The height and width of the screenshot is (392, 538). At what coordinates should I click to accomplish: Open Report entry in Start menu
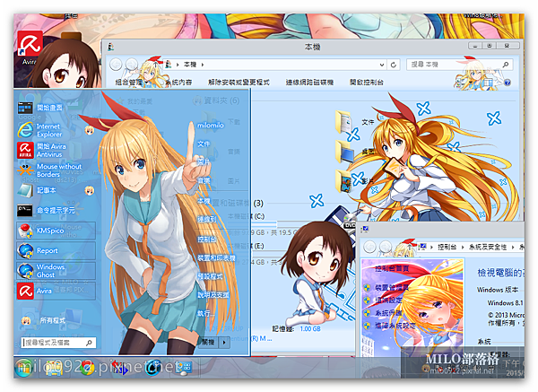56,250
